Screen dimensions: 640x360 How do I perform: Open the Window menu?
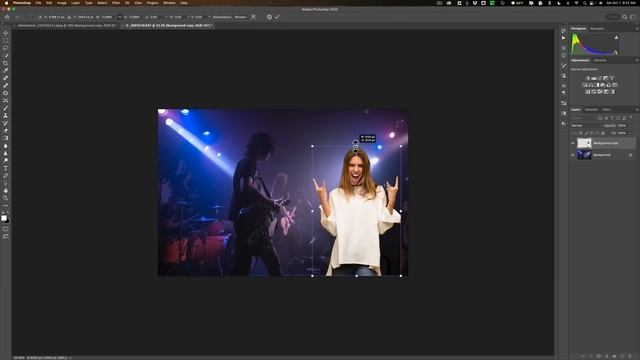169,3
